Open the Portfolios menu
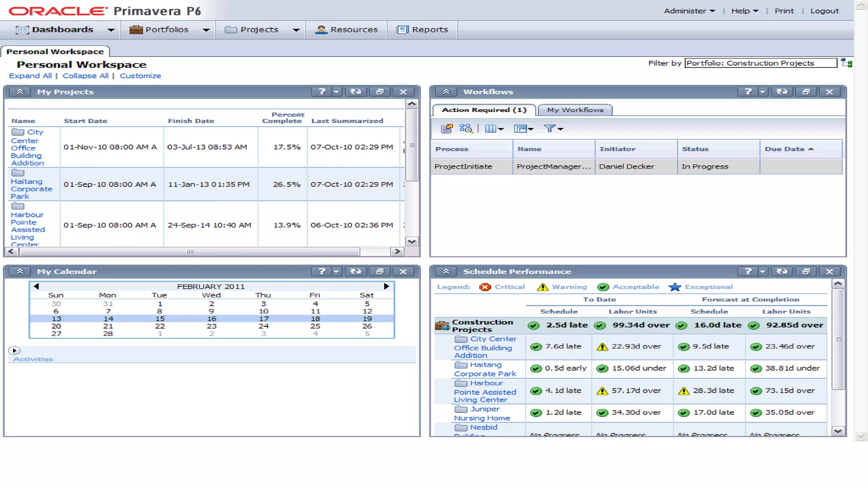Image resolution: width=868 pixels, height=488 pixels. [159, 30]
